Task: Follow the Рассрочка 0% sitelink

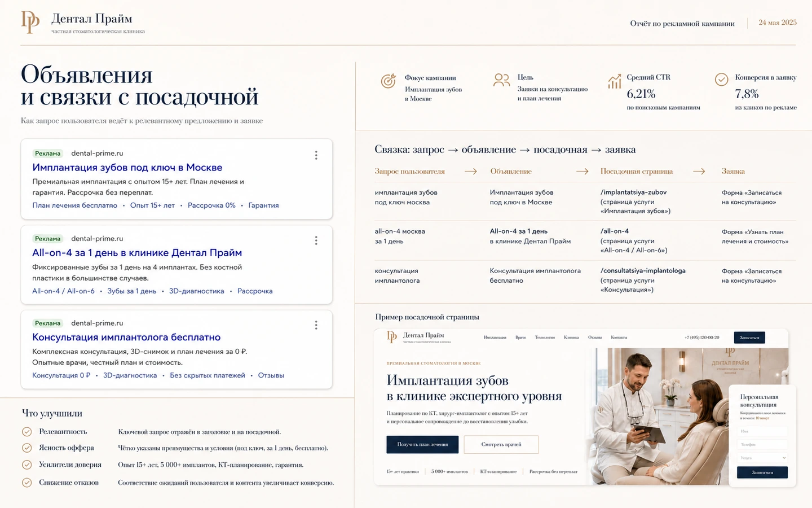Action: tap(211, 205)
